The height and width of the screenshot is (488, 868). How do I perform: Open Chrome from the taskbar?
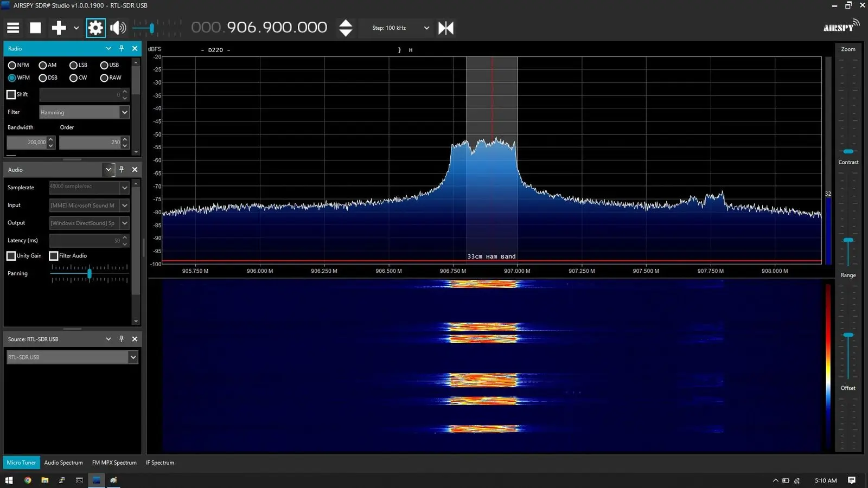coord(28,480)
